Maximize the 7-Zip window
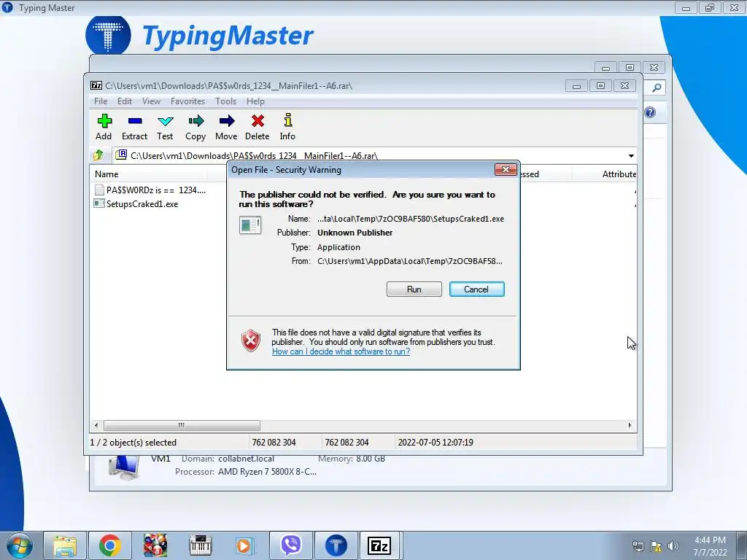Screen dimensions: 747x560 (600, 86)
